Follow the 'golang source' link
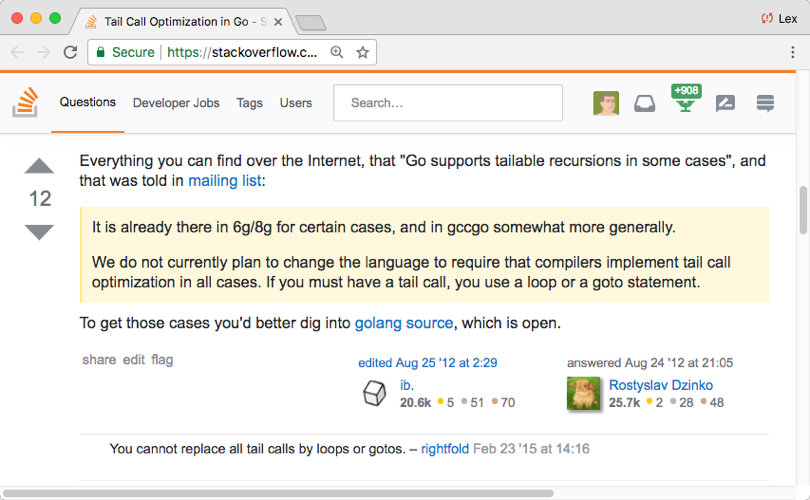Image resolution: width=810 pixels, height=500 pixels. (404, 323)
